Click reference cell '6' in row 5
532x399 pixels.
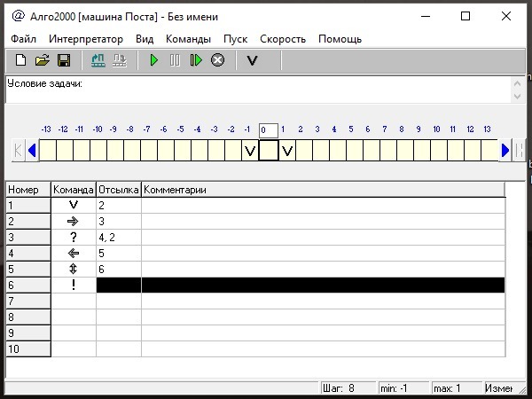click(119, 269)
